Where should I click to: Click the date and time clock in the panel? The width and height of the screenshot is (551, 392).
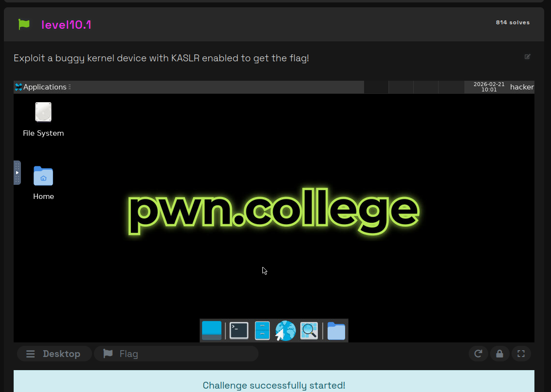(x=489, y=87)
